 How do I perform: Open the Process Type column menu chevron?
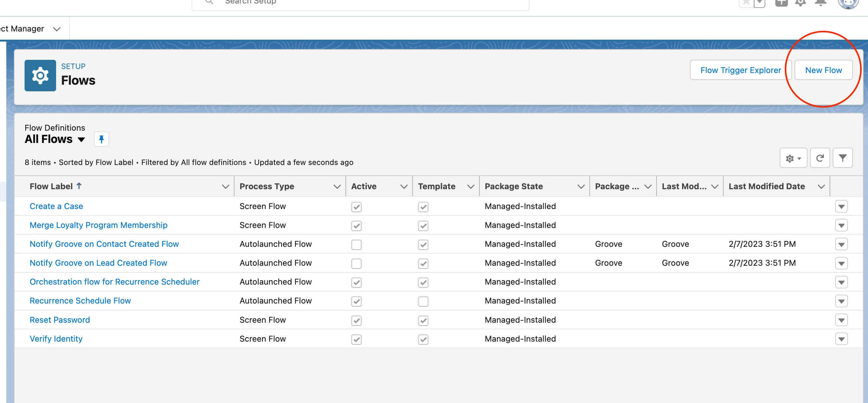(x=337, y=186)
